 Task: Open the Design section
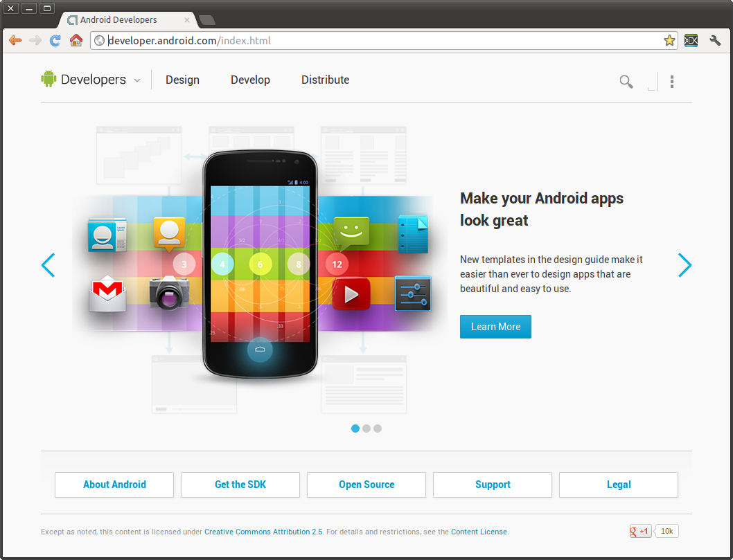[182, 80]
